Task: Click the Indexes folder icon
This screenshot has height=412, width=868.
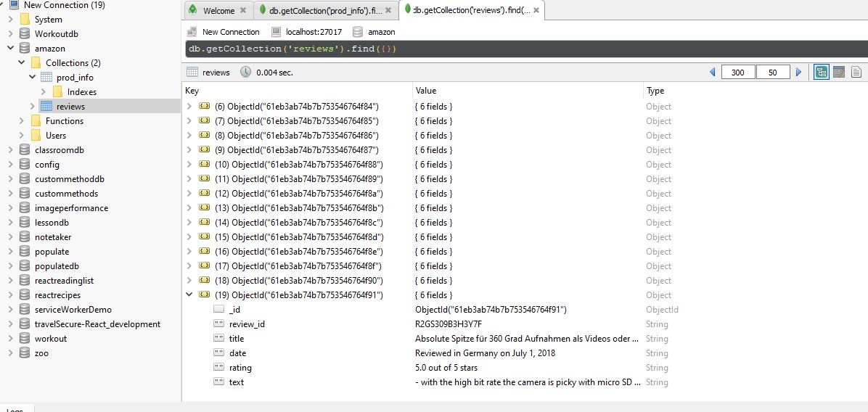Action: [57, 92]
